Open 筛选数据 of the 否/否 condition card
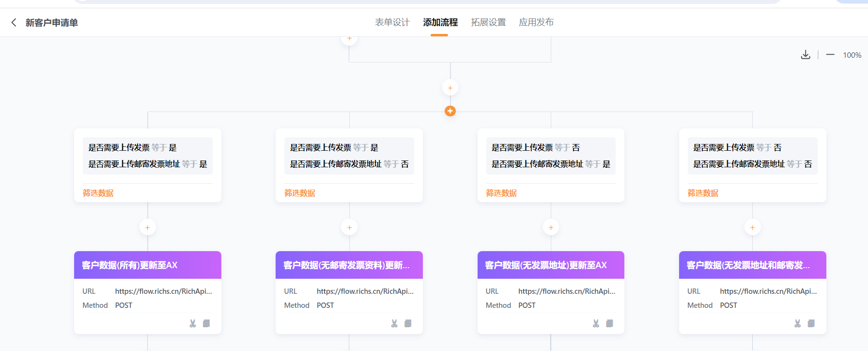This screenshot has width=868, height=351. pos(703,193)
